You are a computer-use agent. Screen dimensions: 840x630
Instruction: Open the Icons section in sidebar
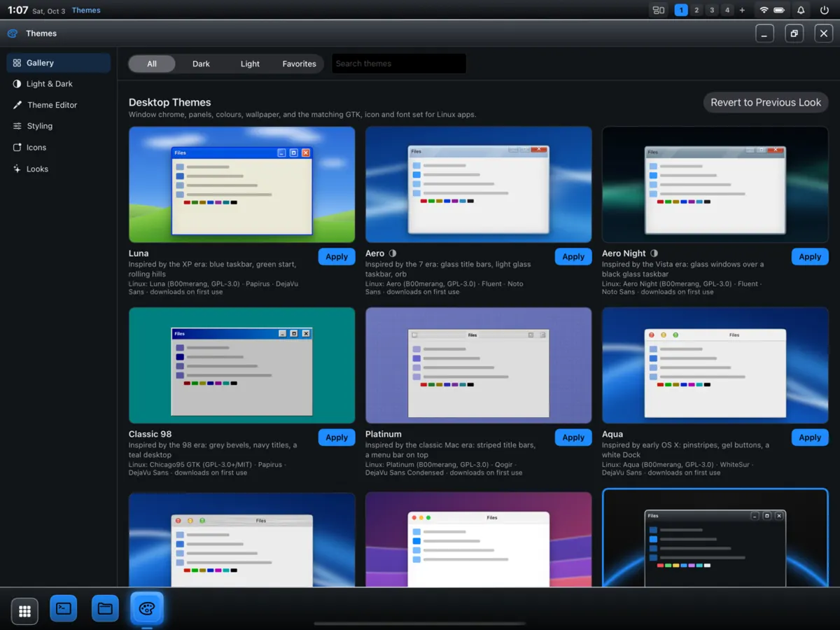[59, 148]
